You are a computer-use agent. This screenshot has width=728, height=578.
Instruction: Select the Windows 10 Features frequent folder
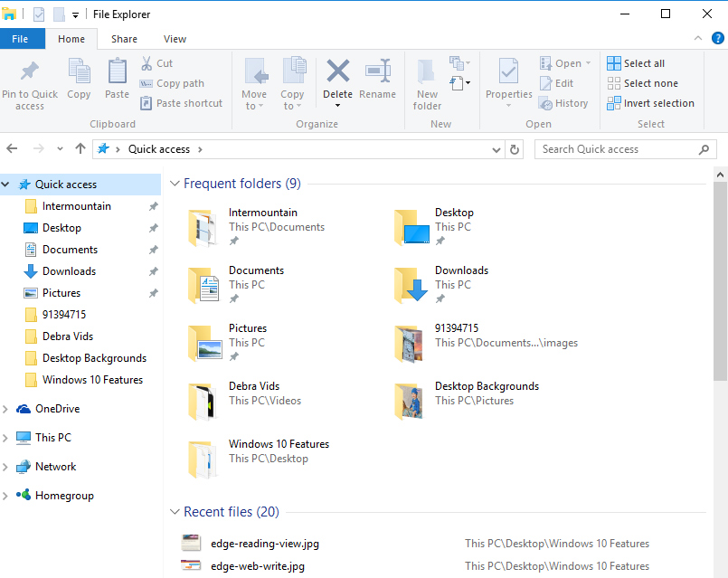(x=259, y=458)
